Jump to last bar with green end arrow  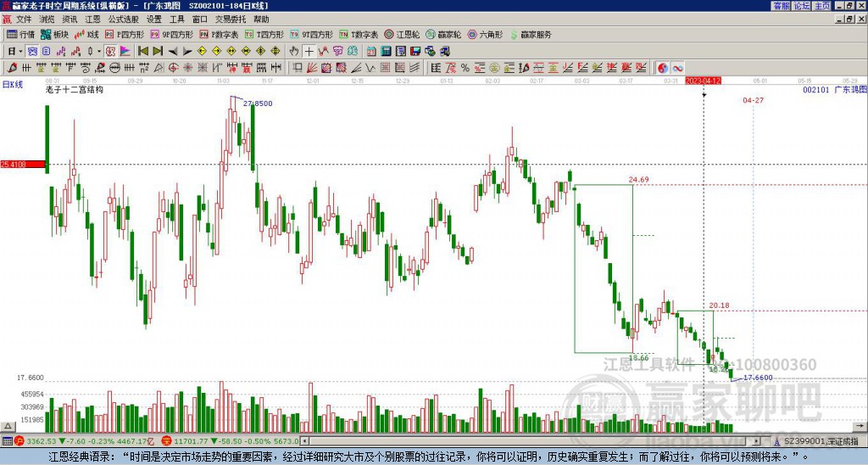coord(158,52)
